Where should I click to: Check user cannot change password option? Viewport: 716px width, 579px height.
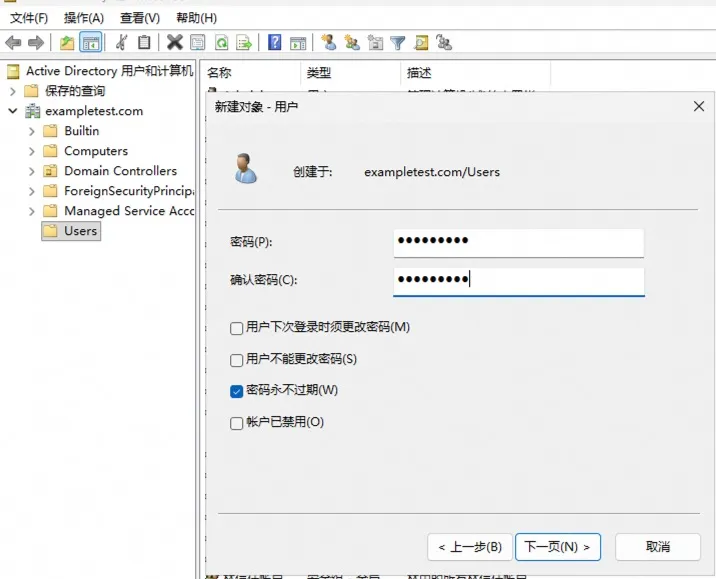[x=237, y=360]
